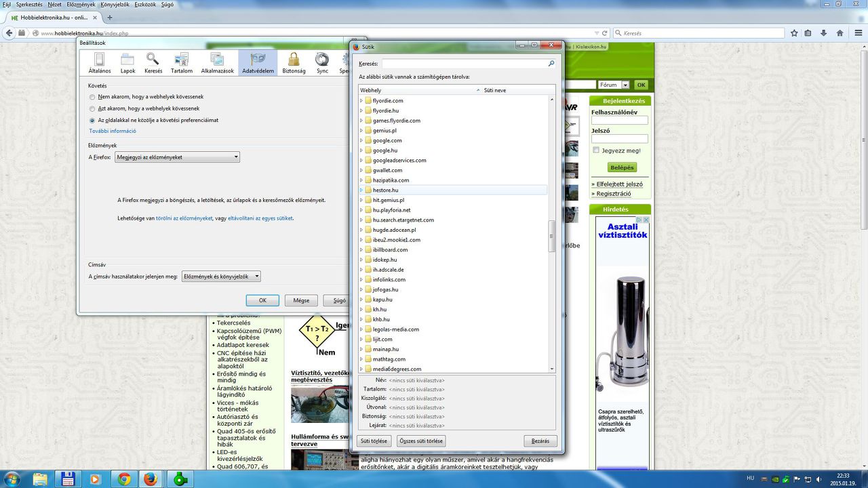This screenshot has height=488, width=868.
Task: Bookmark this page with the star icon
Action: pos(794,33)
